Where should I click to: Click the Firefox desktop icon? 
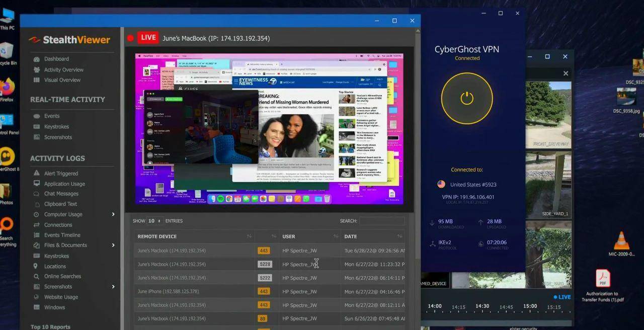click(x=7, y=87)
